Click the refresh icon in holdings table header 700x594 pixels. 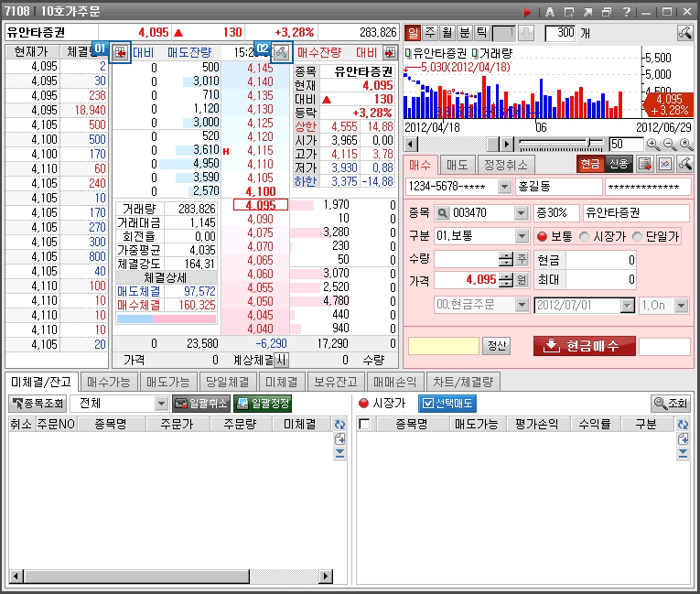pyautogui.click(x=683, y=425)
